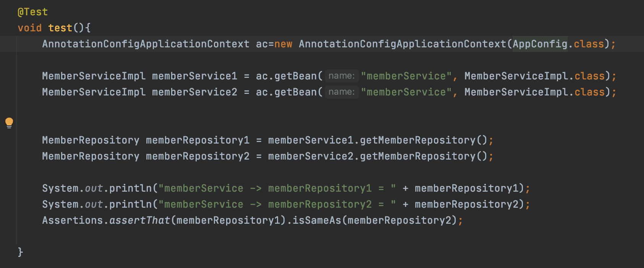Click the memberRepository2 variable declaration
The width and height of the screenshot is (644, 268).
[197, 156]
